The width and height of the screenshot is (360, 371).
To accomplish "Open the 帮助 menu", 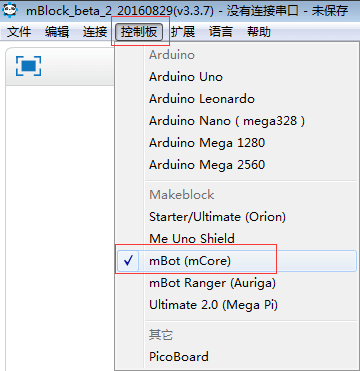I will click(259, 32).
